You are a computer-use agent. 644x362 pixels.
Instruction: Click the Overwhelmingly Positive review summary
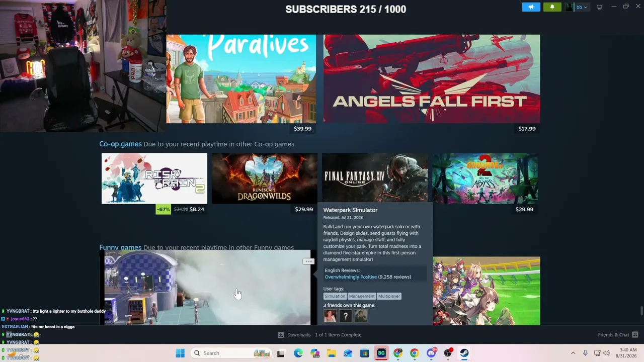point(351,277)
